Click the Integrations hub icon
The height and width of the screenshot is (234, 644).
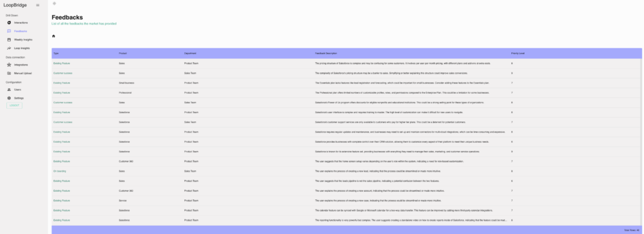tap(9, 65)
